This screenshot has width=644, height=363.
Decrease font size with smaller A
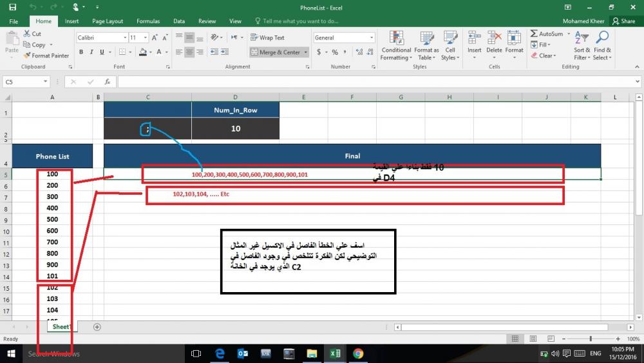point(165,37)
